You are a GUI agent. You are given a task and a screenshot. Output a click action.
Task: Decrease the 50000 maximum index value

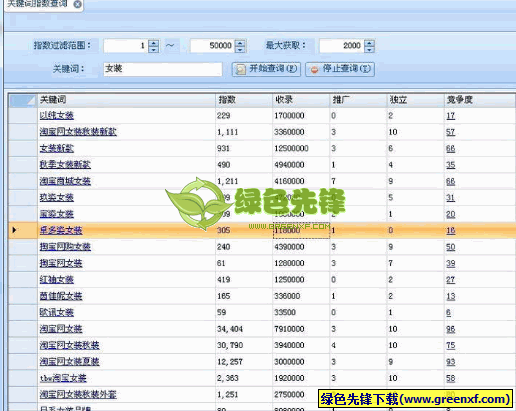click(x=240, y=49)
